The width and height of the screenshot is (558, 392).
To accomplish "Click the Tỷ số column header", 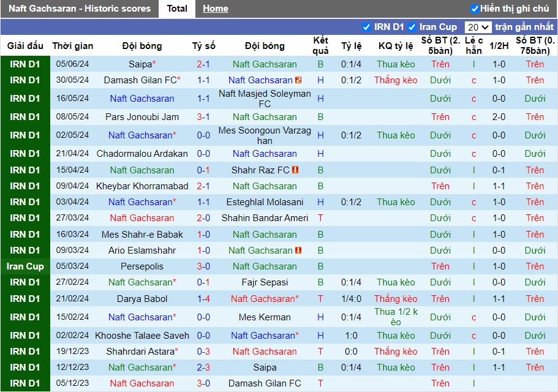I will [203, 46].
